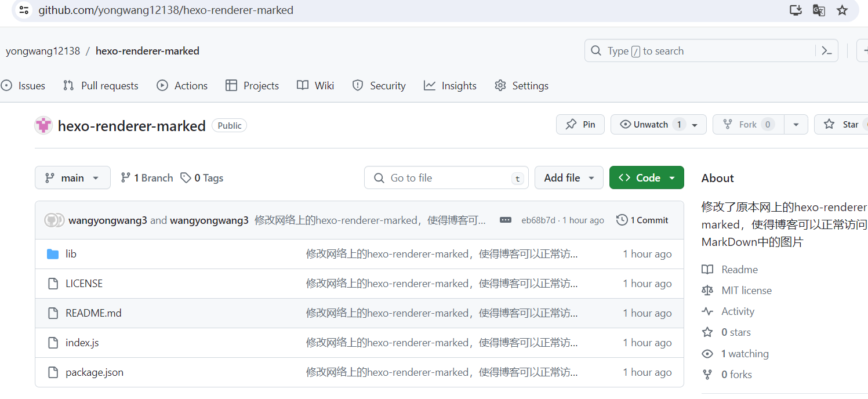868x399 pixels.
Task: Click the Readme link in About
Action: point(739,270)
